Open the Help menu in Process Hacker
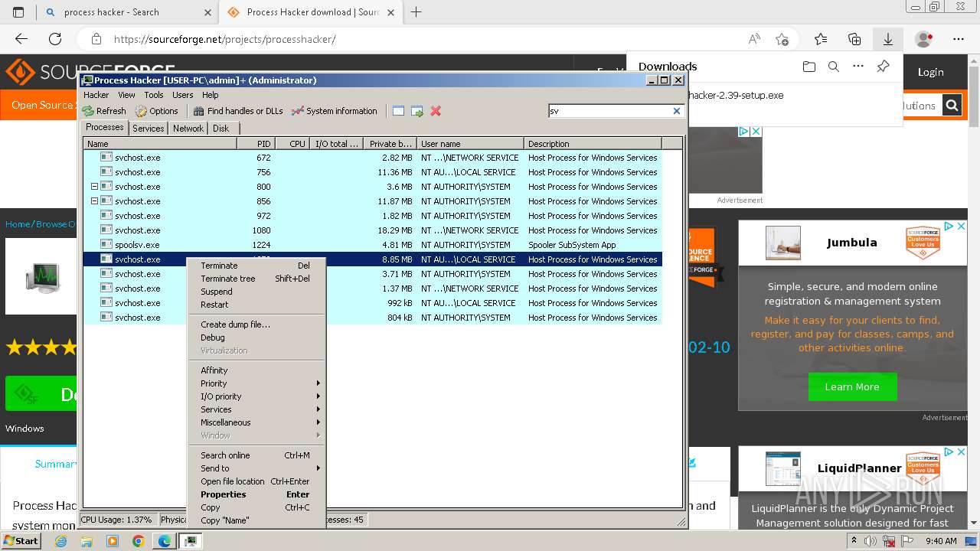Image resolution: width=980 pixels, height=551 pixels. (x=211, y=95)
